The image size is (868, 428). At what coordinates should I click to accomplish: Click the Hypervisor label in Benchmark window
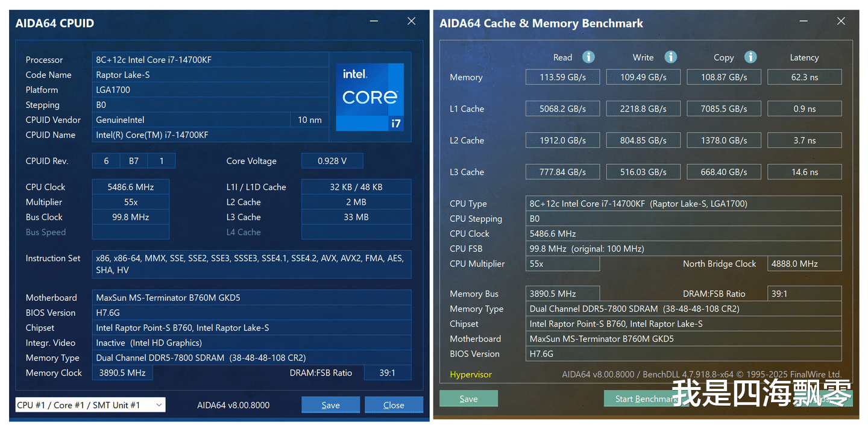click(471, 374)
